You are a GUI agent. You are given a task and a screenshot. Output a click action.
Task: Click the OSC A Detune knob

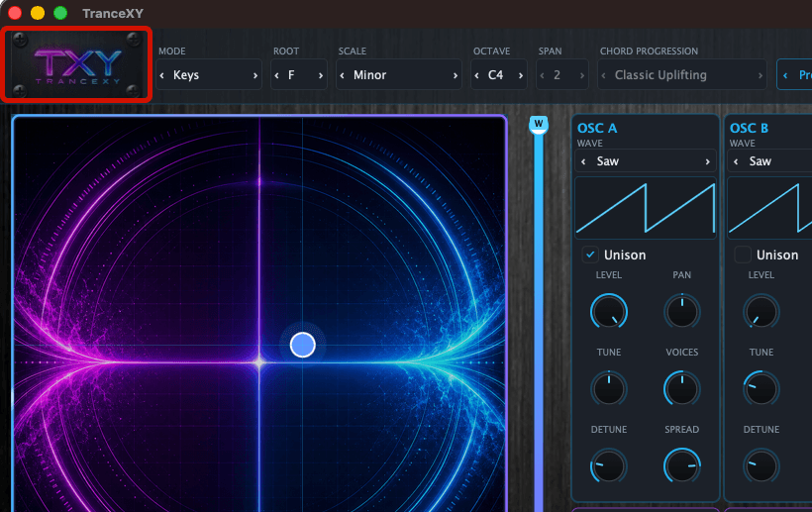[609, 465]
